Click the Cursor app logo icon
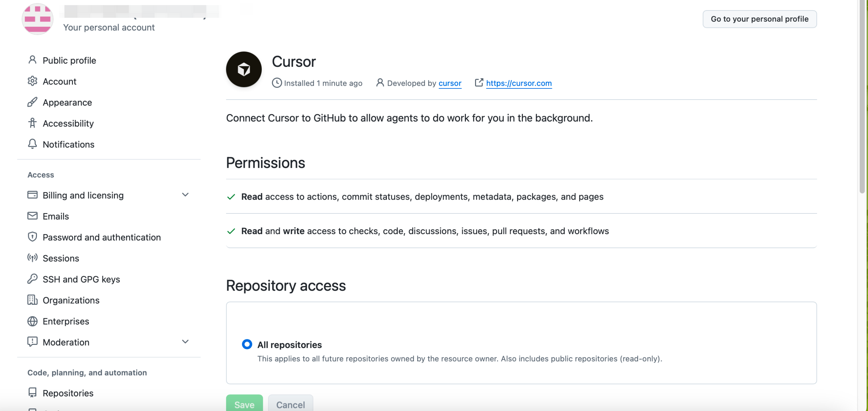The image size is (868, 411). tap(244, 69)
